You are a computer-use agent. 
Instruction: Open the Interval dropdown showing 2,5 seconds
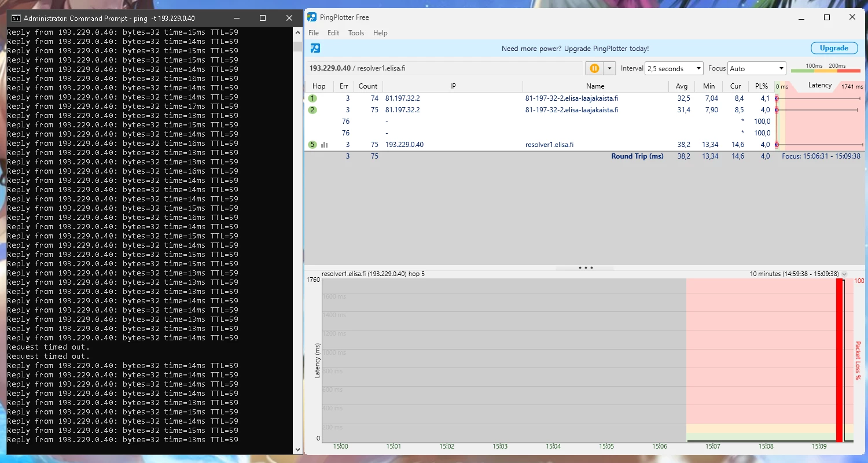point(674,68)
